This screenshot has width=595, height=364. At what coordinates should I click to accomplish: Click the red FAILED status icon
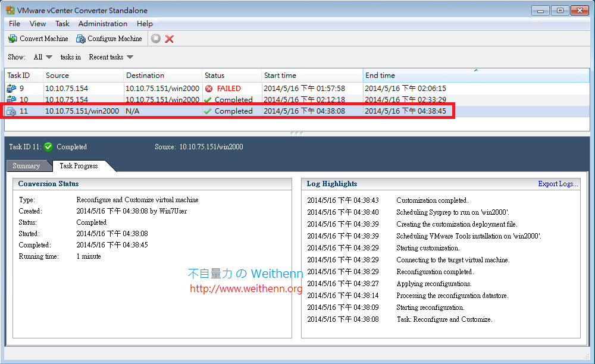(209, 89)
